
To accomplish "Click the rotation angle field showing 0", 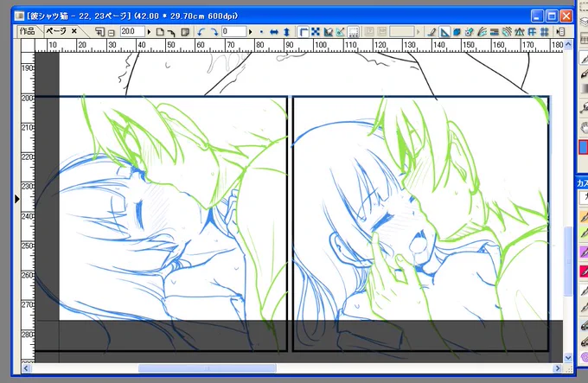I will (234, 31).
